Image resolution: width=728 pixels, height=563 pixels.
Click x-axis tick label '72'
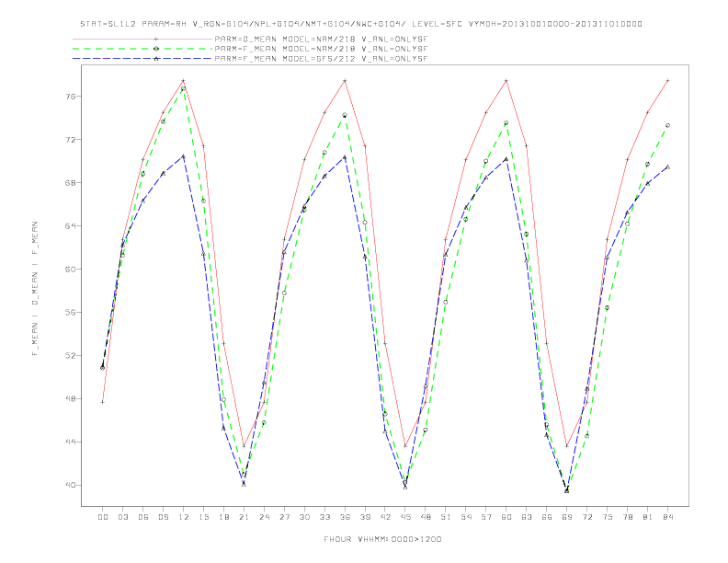click(587, 517)
